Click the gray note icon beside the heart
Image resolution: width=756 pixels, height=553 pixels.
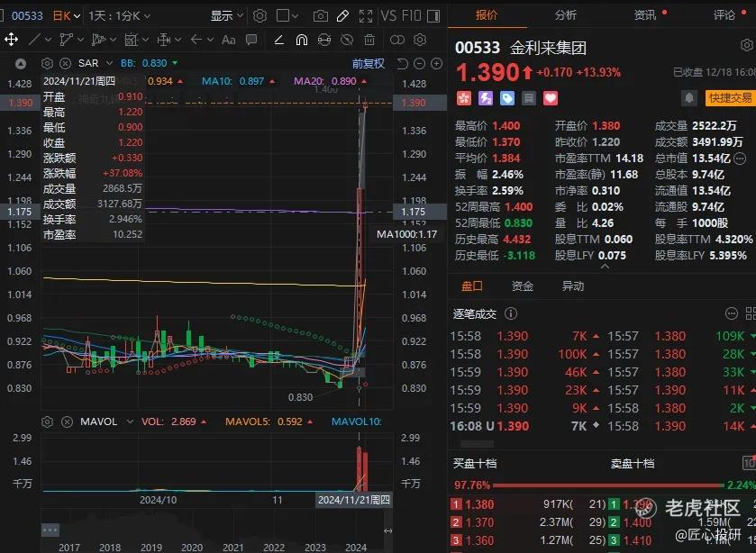click(529, 99)
